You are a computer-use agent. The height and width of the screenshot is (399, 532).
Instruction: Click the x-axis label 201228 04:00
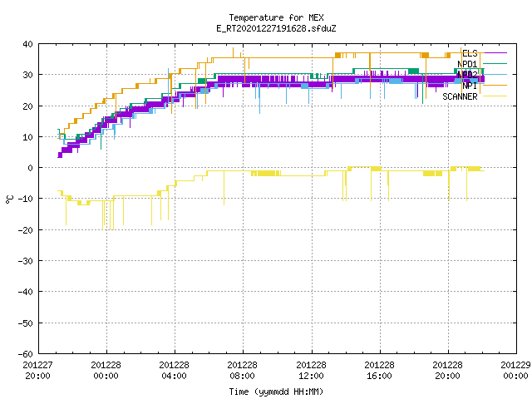pyautogui.click(x=174, y=371)
